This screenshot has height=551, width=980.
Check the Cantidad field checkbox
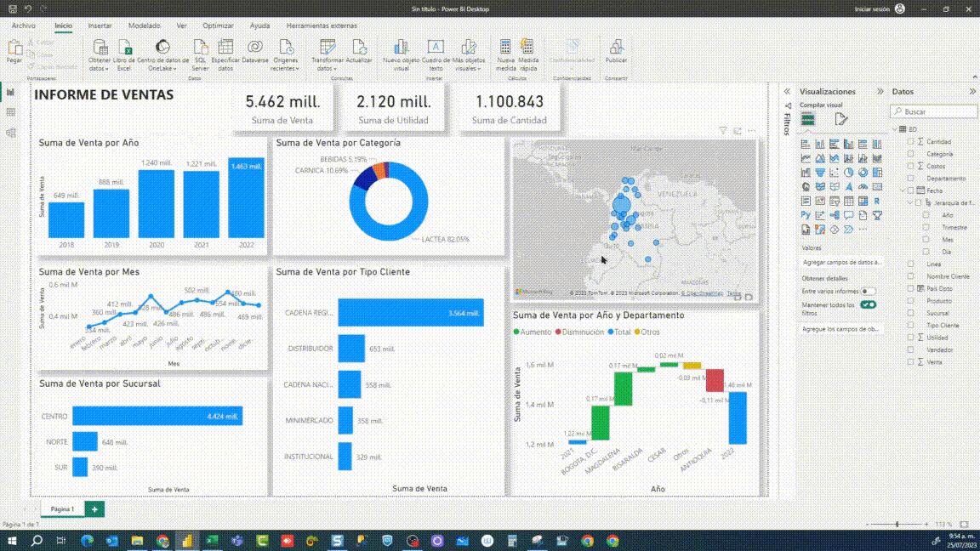910,142
